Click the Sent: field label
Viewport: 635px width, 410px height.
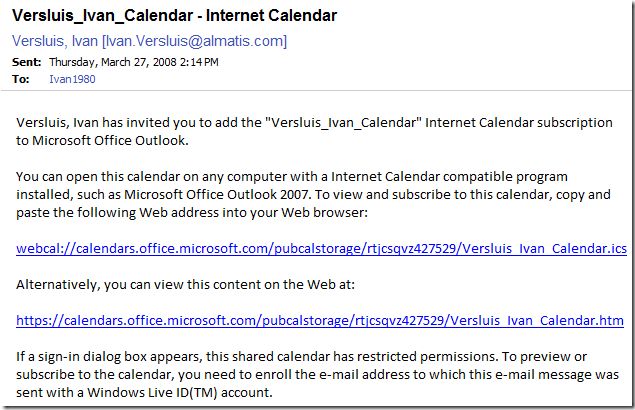click(27, 62)
